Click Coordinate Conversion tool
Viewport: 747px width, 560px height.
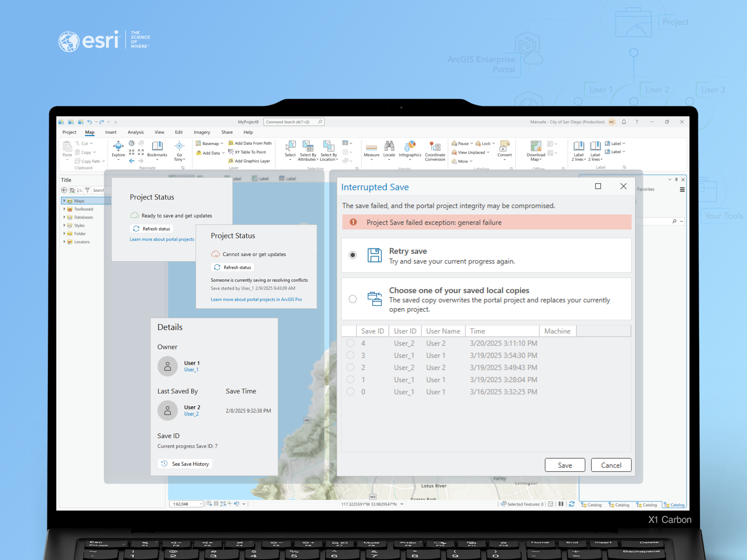[x=435, y=151]
